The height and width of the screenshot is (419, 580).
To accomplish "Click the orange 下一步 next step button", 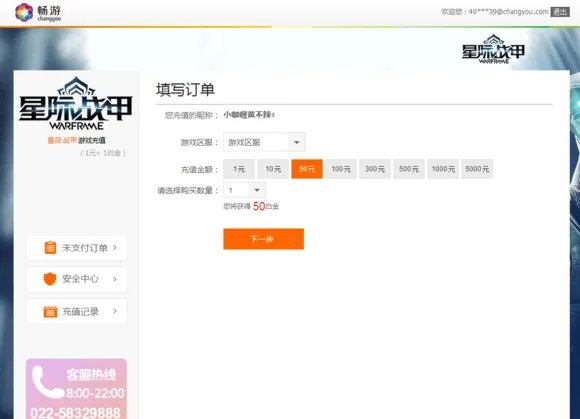I will 264,239.
